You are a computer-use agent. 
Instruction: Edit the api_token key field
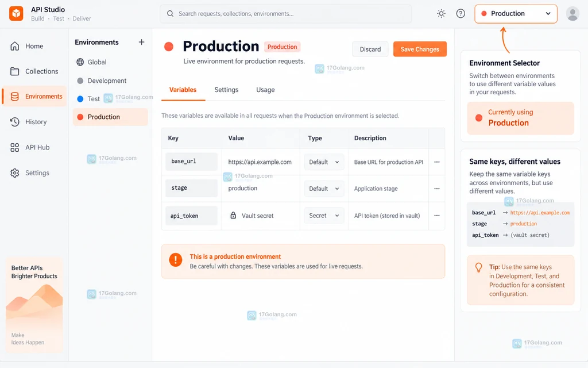point(191,216)
